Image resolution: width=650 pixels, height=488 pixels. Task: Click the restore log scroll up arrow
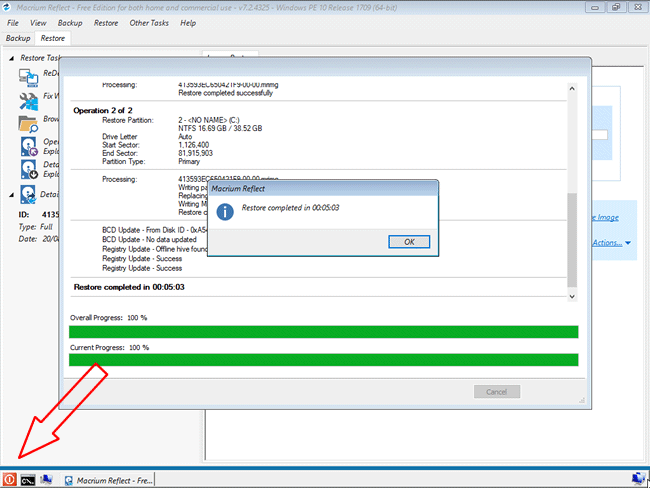click(572, 88)
